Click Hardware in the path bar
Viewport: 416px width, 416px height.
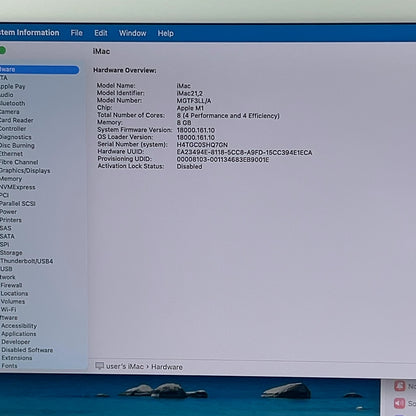click(x=167, y=367)
